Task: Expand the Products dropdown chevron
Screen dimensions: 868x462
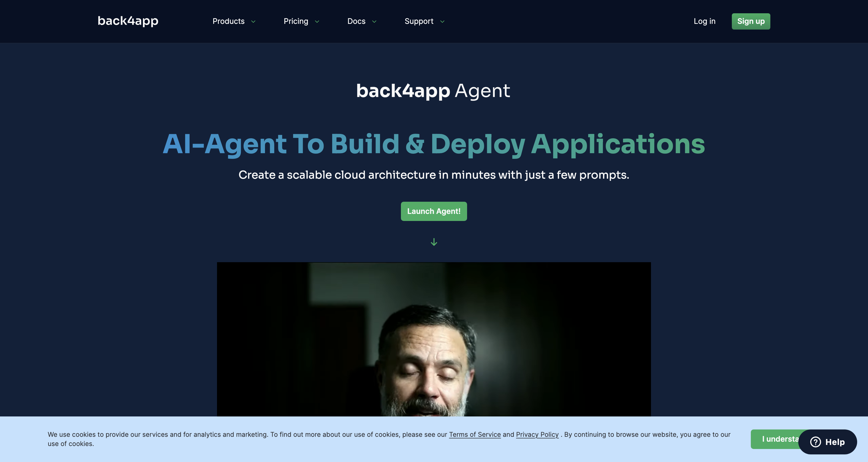Action: (x=253, y=21)
